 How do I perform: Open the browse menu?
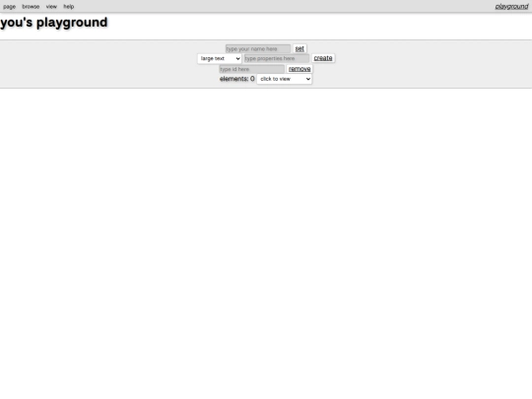pyautogui.click(x=31, y=7)
